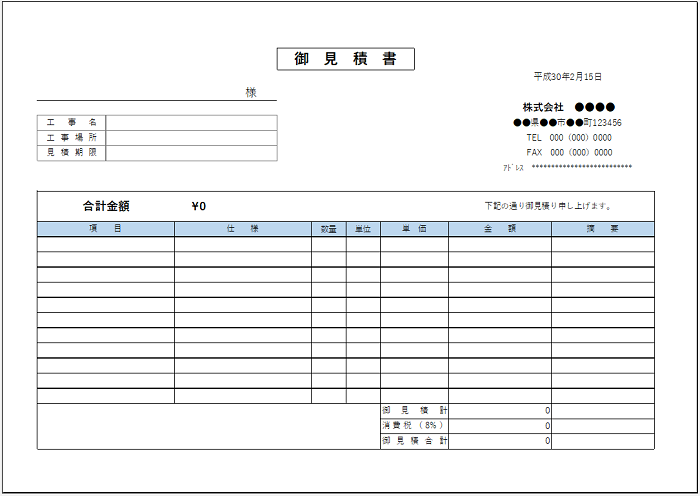Click the input cell next to 見積期限
The width and height of the screenshot is (700, 496).
(x=190, y=153)
